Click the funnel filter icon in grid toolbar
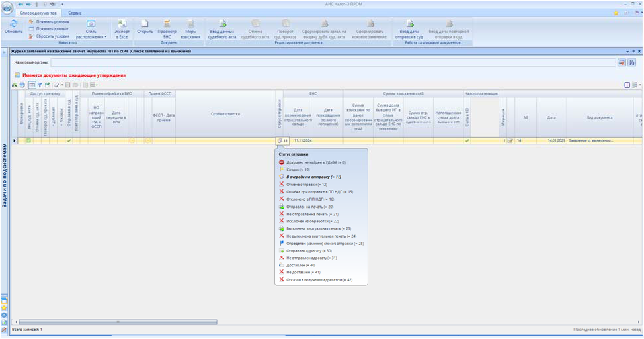 (40, 85)
